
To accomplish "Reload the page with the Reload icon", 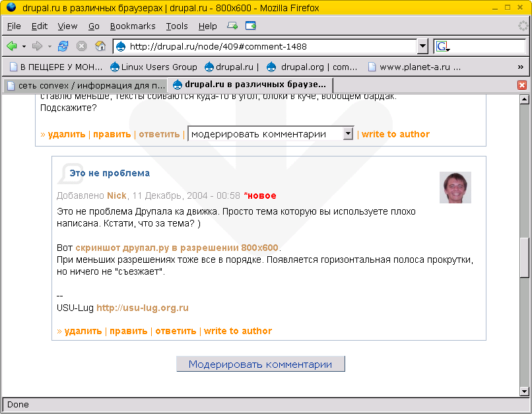I will tap(63, 46).
